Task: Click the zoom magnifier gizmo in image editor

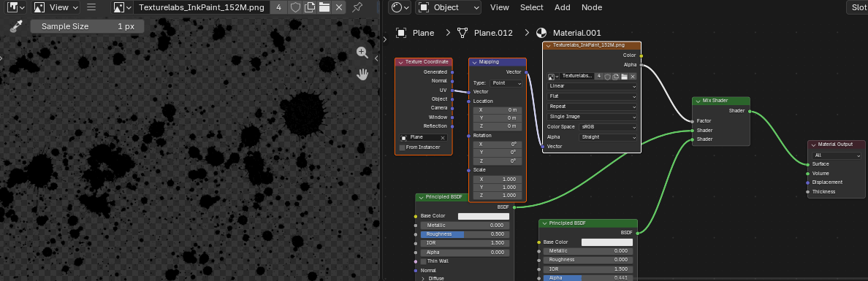Action: point(362,53)
